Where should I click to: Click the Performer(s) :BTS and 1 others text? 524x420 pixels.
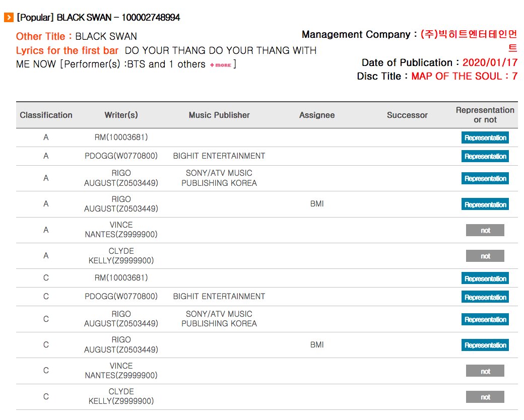tap(135, 64)
